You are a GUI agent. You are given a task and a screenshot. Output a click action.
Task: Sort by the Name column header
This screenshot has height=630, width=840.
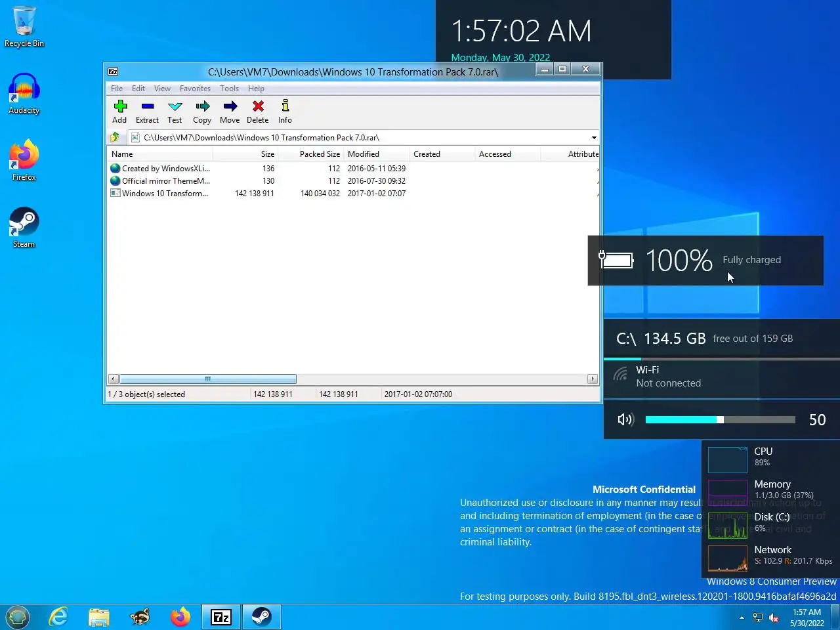[x=159, y=154]
